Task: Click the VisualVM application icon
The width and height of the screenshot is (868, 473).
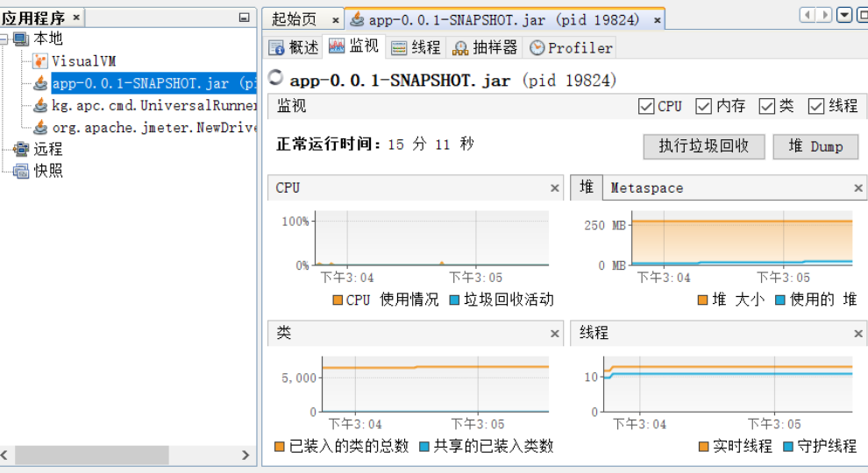Action: (x=39, y=61)
